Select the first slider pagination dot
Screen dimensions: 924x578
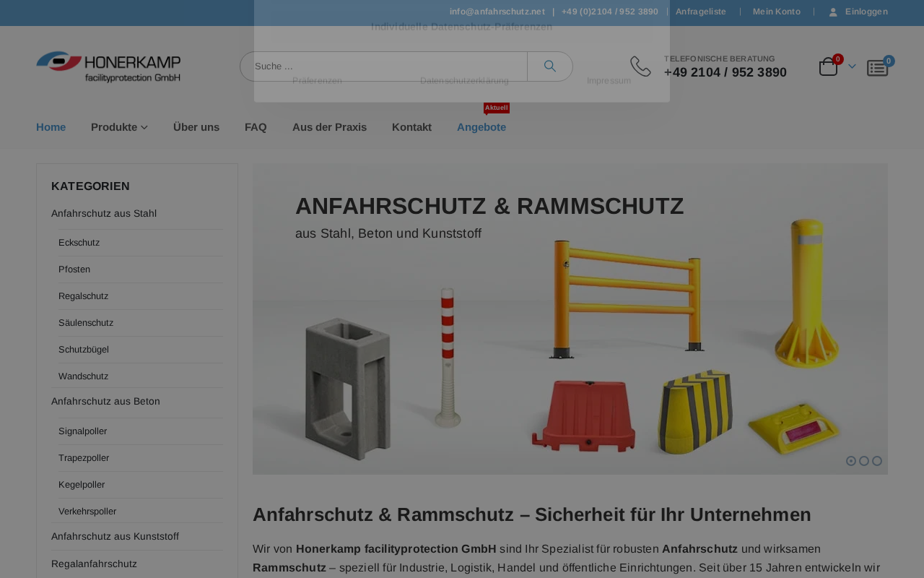click(x=851, y=461)
